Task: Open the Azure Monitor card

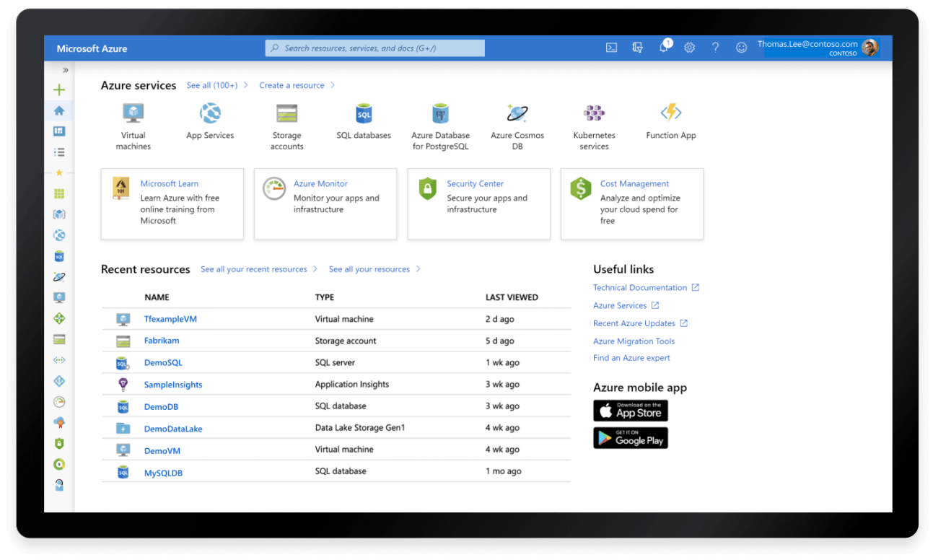Action: pos(325,204)
